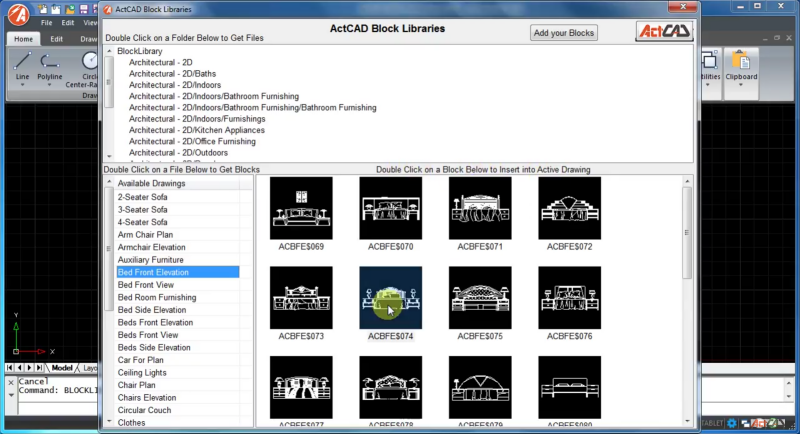
Task: Open the Edit menu in the menu bar
Action: [x=68, y=23]
